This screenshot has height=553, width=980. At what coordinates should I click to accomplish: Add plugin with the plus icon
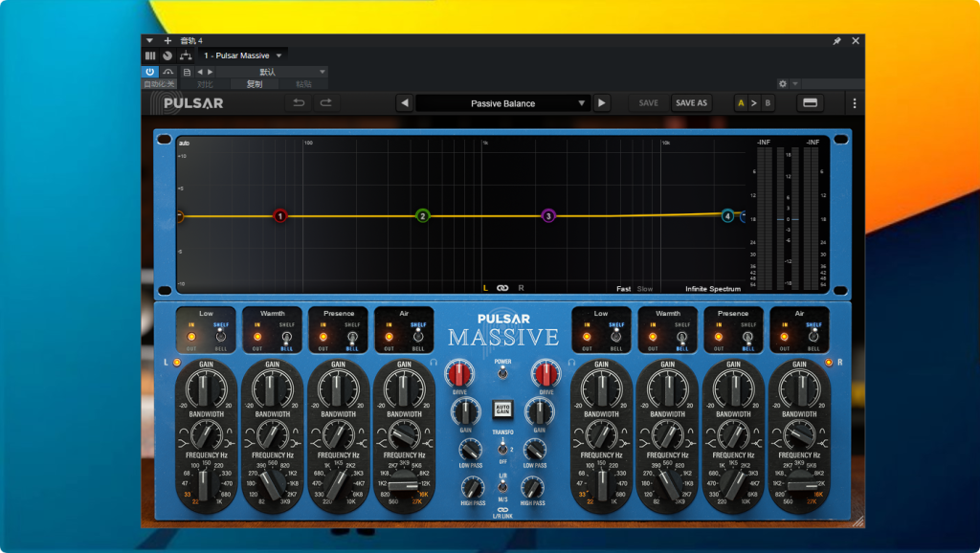pyautogui.click(x=167, y=40)
